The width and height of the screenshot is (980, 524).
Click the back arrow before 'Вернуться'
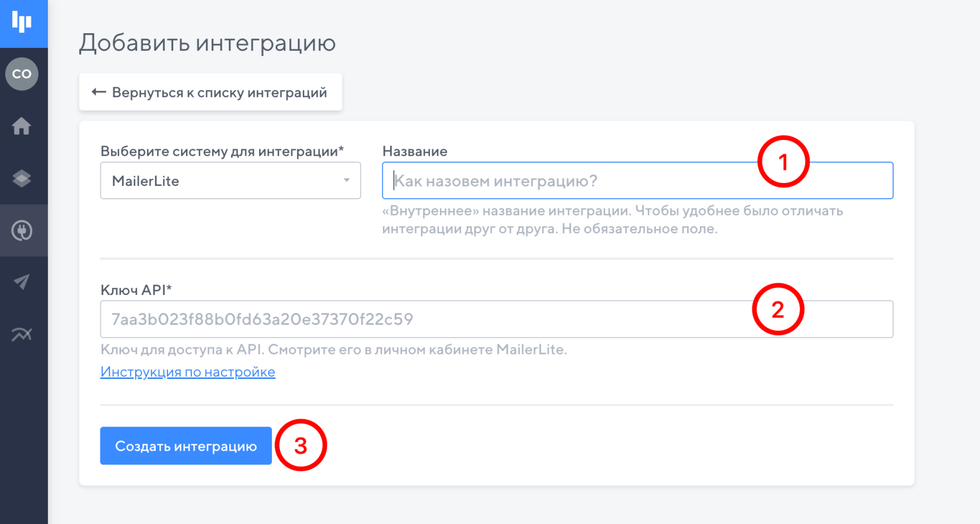(99, 92)
